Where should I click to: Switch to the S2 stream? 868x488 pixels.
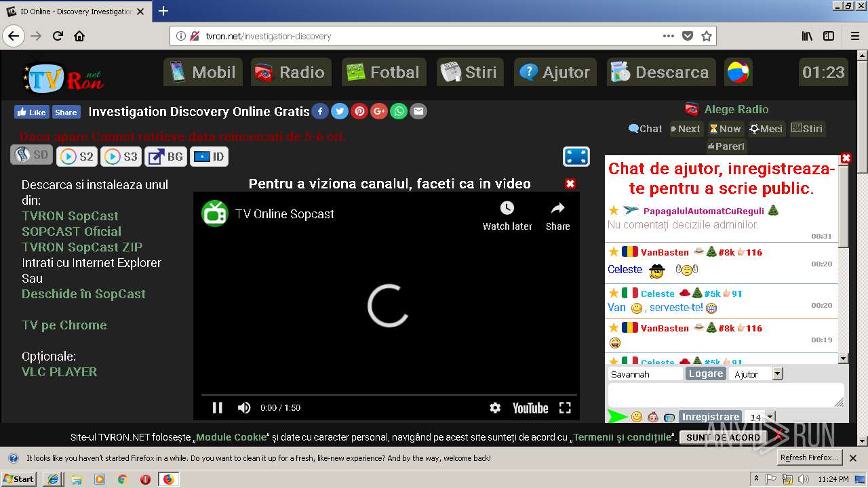(77, 157)
